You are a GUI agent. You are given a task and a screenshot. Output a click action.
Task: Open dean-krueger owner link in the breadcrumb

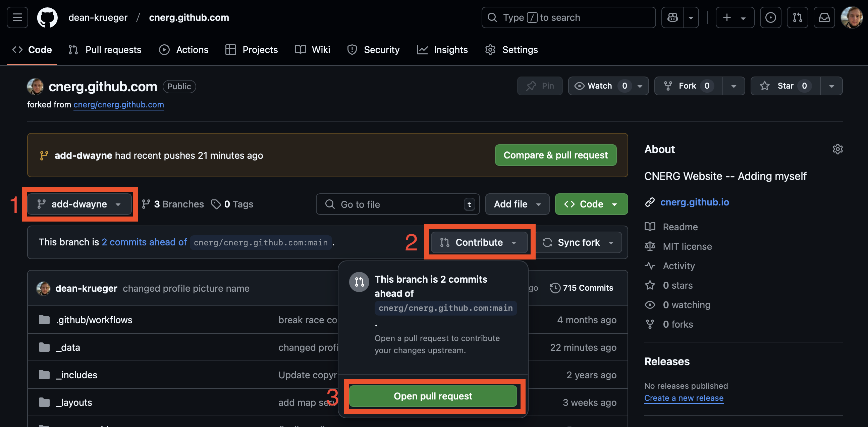pyautogui.click(x=98, y=17)
